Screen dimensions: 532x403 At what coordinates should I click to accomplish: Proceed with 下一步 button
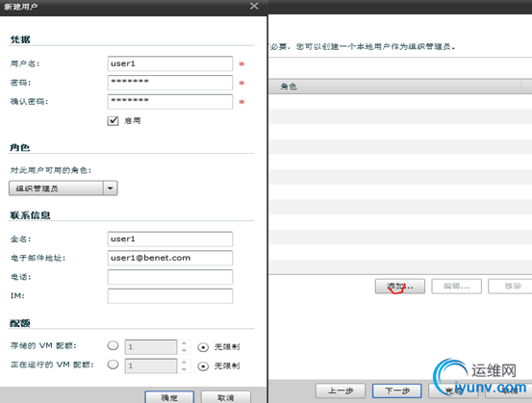pos(397,390)
